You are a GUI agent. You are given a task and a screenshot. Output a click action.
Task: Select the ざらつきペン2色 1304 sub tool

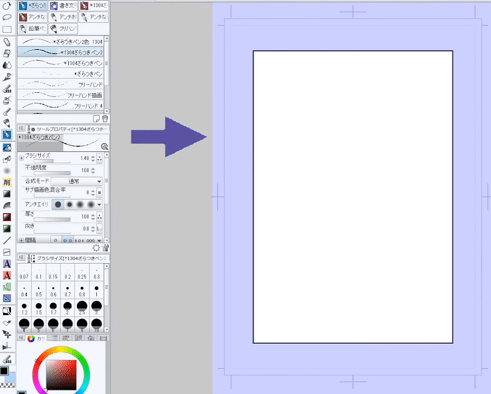tap(61, 42)
